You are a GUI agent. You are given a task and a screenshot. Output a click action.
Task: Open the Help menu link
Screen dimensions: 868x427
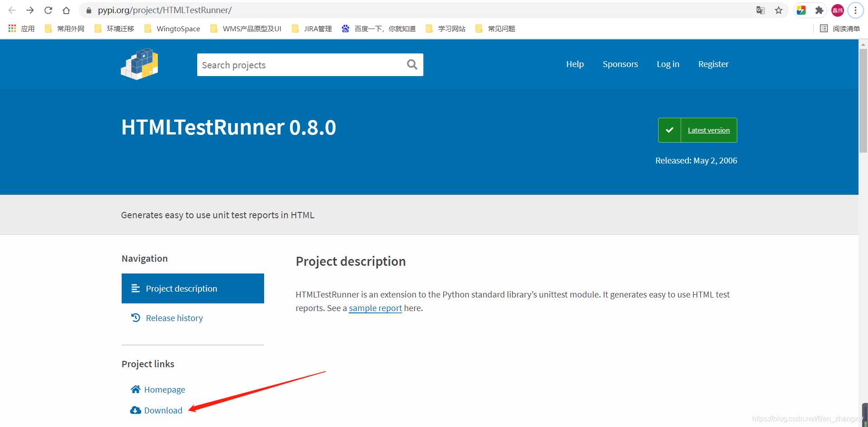tap(575, 64)
